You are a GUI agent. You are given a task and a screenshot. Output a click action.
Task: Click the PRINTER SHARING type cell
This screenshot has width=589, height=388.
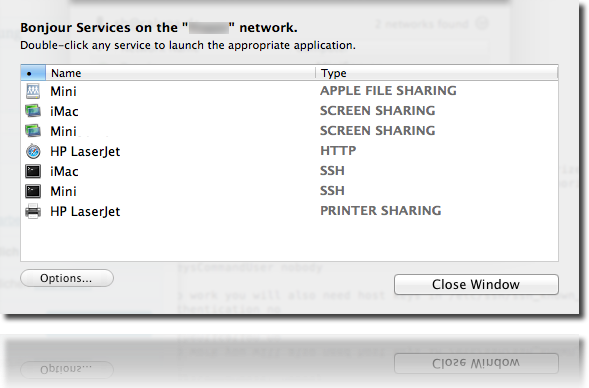[x=381, y=210]
